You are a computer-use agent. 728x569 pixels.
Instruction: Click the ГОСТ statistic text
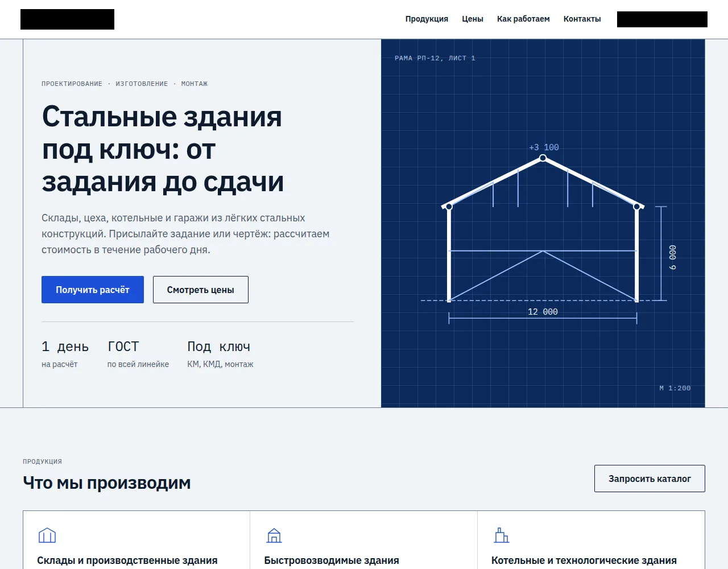tap(123, 347)
